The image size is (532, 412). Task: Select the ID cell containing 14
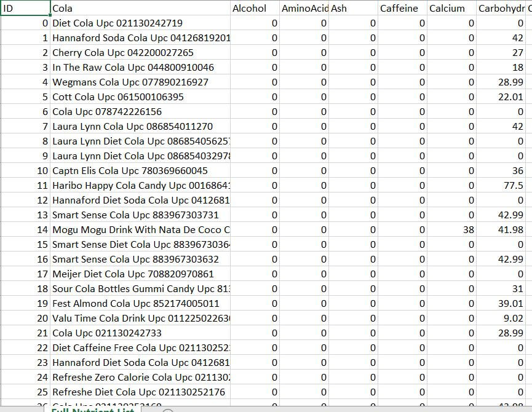click(25, 229)
